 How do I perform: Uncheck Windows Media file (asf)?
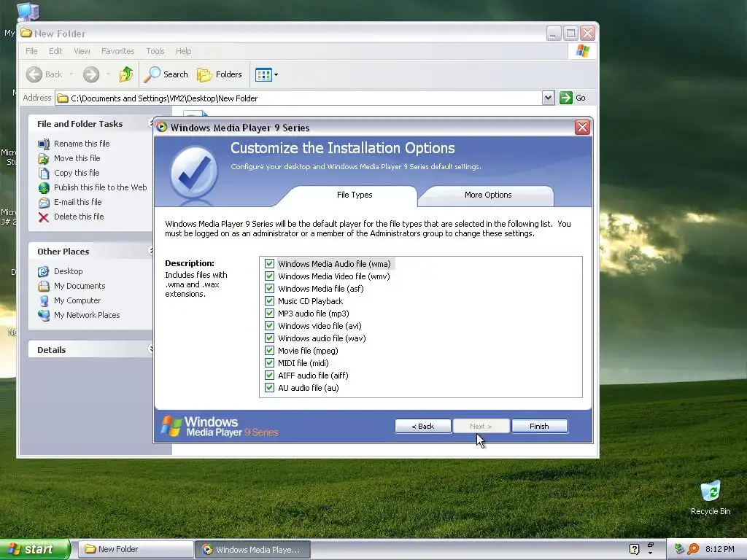270,289
